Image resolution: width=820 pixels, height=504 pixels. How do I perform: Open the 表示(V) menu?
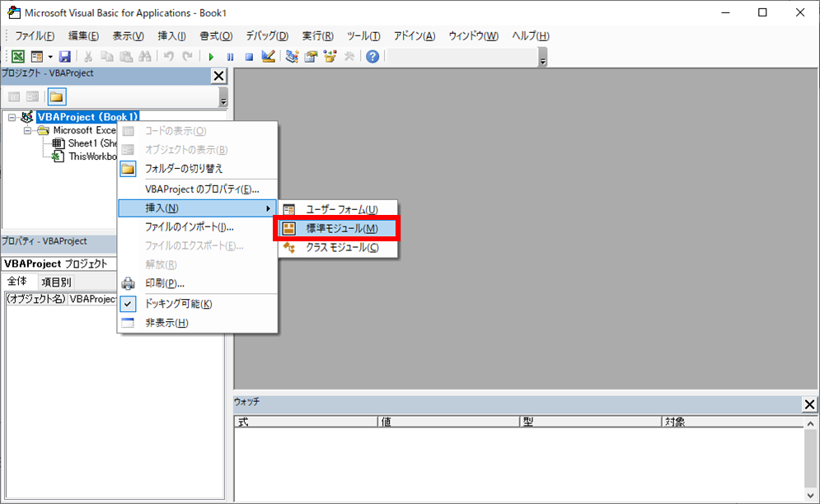point(128,36)
